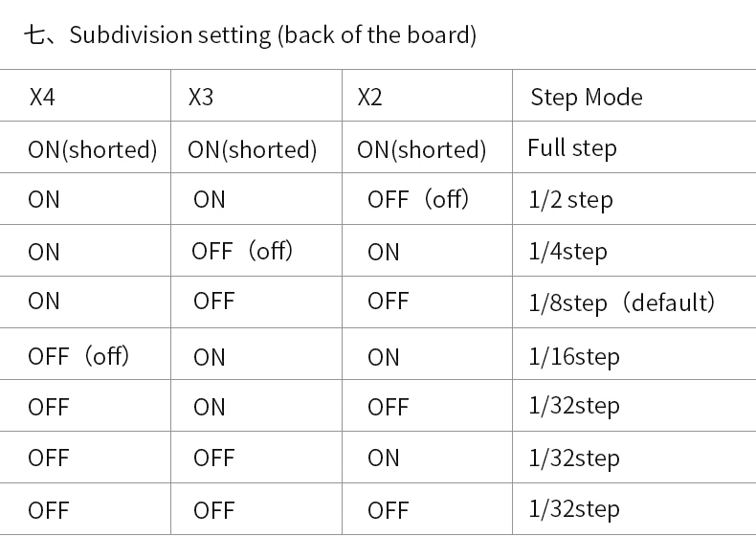The image size is (756, 559).
Task: Click X4 ON cell in the 1/2 step row
Action: (x=44, y=200)
